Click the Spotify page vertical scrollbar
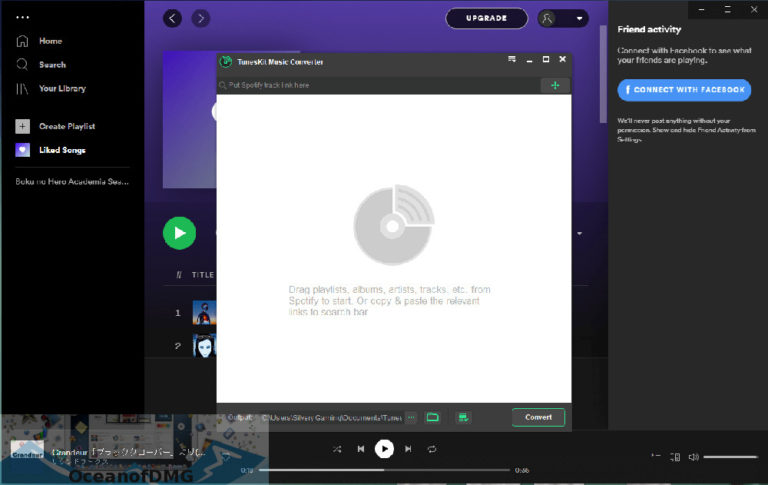This screenshot has height=485, width=768. click(x=603, y=74)
